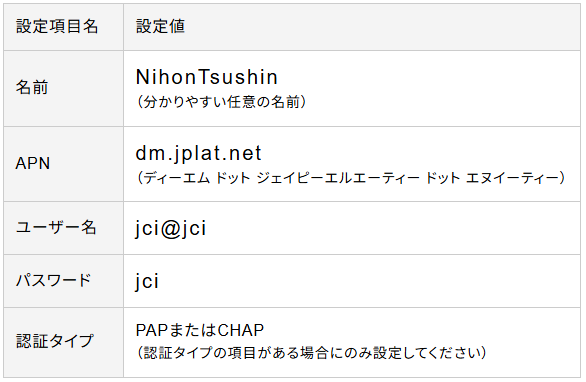Click the jci password value
The width and height of the screenshot is (586, 382).
(x=147, y=281)
